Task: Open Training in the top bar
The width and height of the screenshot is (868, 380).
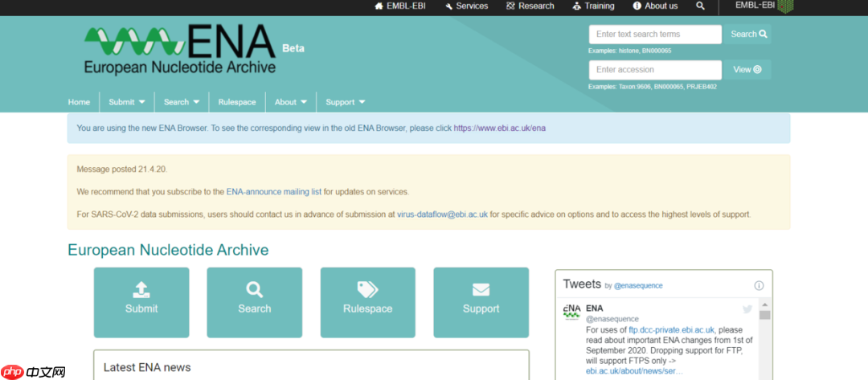Action: (x=593, y=6)
